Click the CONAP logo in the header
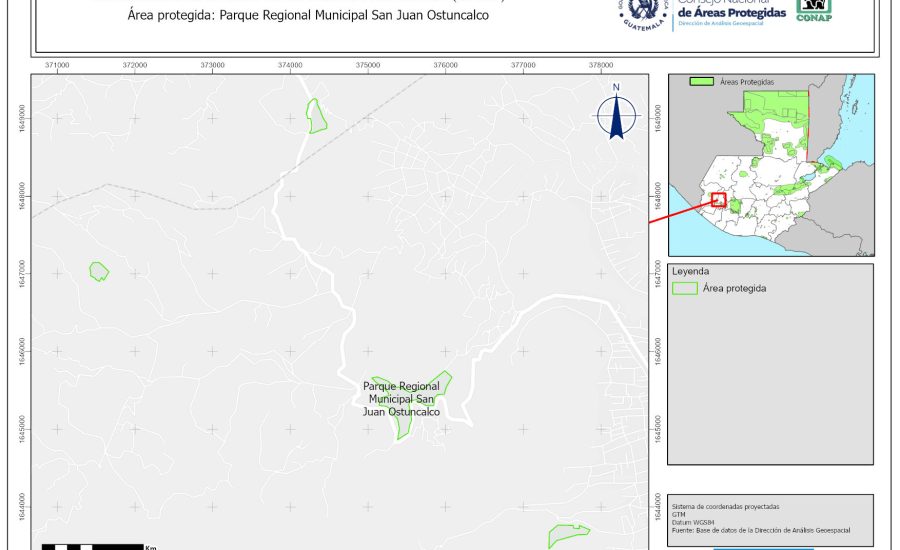 [x=813, y=10]
